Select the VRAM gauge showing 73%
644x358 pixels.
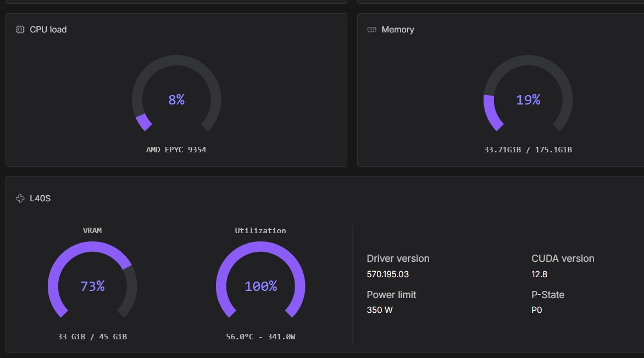click(x=92, y=280)
